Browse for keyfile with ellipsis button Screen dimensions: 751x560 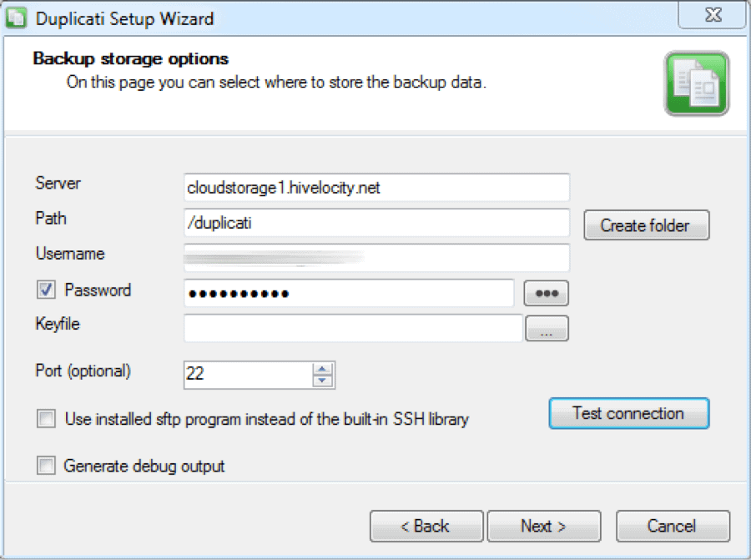coord(547,329)
